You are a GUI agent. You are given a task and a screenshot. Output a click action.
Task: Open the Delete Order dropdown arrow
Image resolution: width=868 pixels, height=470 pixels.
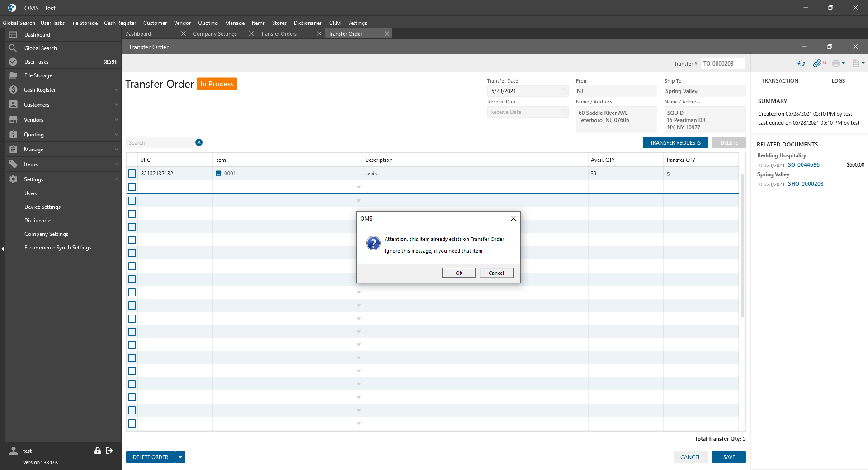click(x=180, y=457)
